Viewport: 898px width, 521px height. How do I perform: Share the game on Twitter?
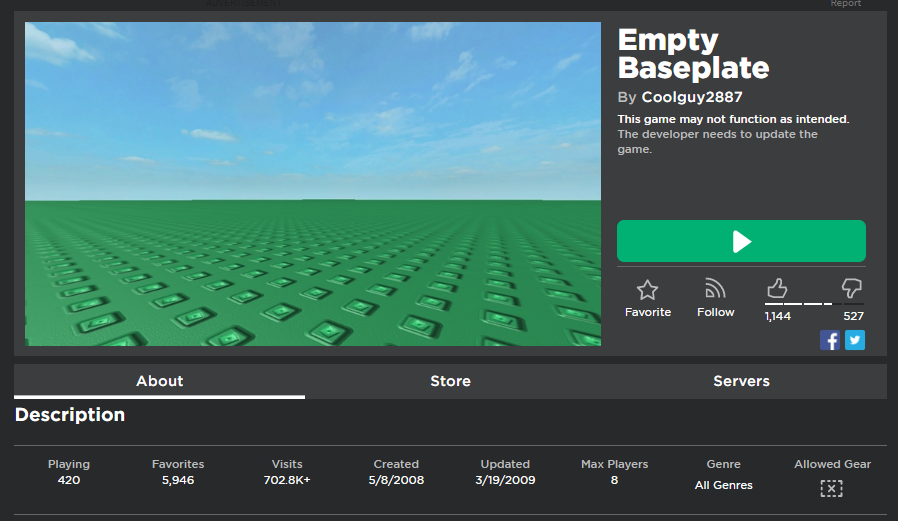[x=854, y=340]
